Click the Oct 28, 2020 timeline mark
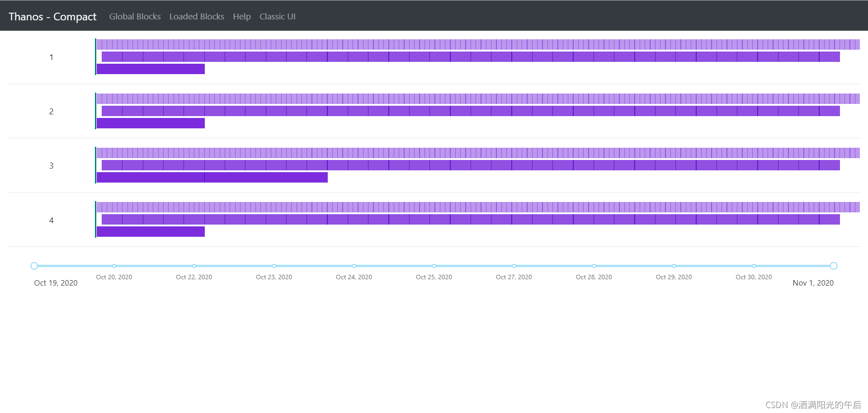Viewport: 868px width, 413px height. tap(594, 266)
